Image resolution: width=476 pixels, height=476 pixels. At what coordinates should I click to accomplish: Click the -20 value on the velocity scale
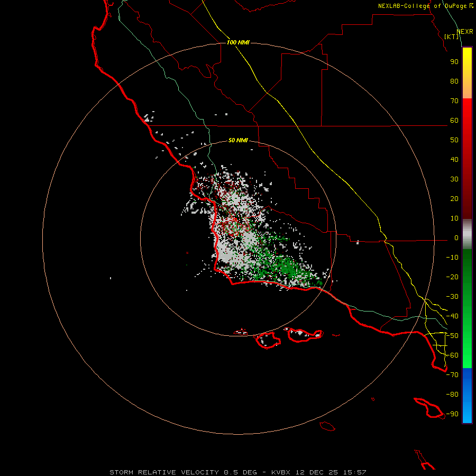(452, 277)
